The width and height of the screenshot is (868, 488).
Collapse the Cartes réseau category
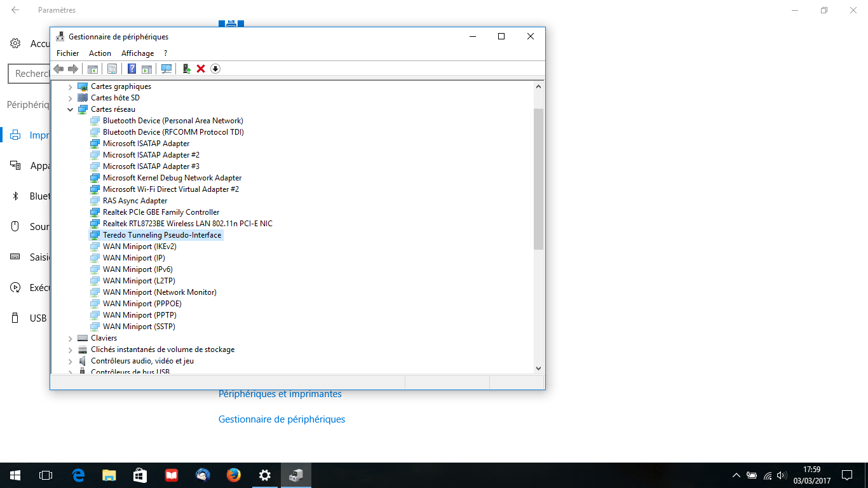click(x=70, y=109)
